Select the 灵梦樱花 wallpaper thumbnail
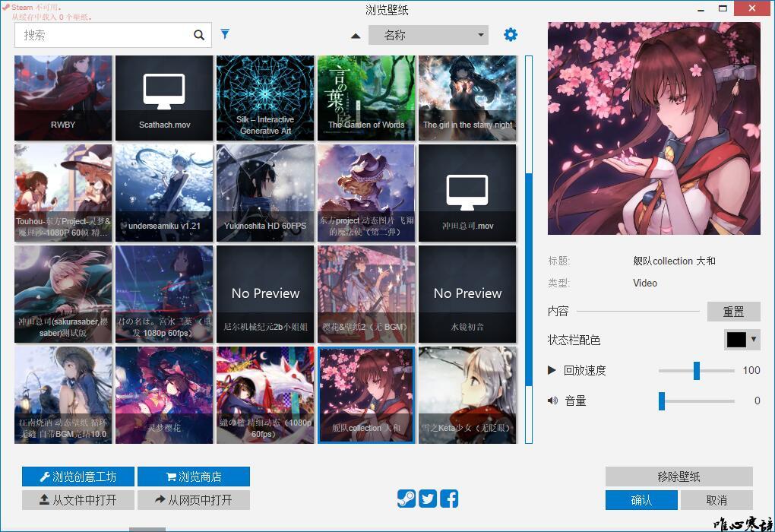This screenshot has width=775, height=532. point(164,395)
